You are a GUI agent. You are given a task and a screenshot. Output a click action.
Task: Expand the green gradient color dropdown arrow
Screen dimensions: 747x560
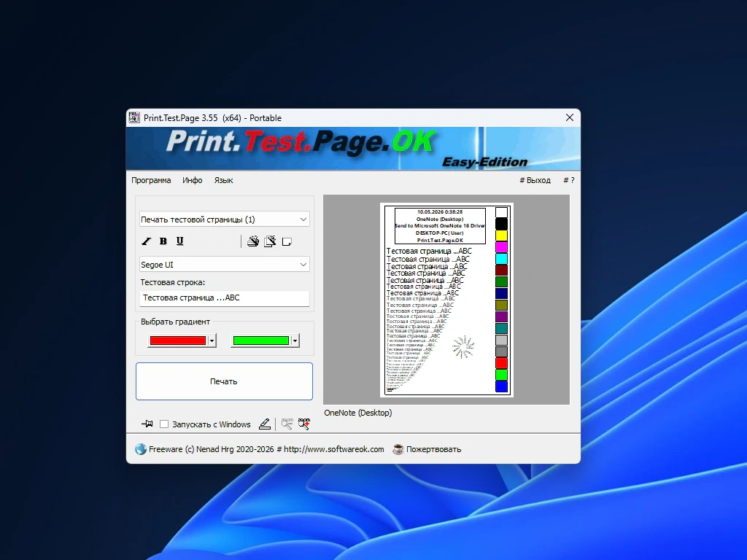pos(295,341)
